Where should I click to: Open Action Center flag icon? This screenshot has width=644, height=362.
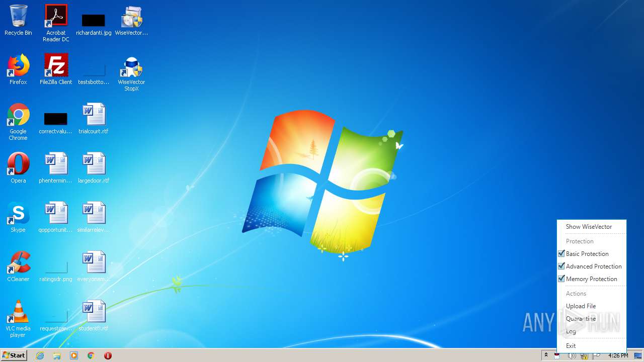596,355
